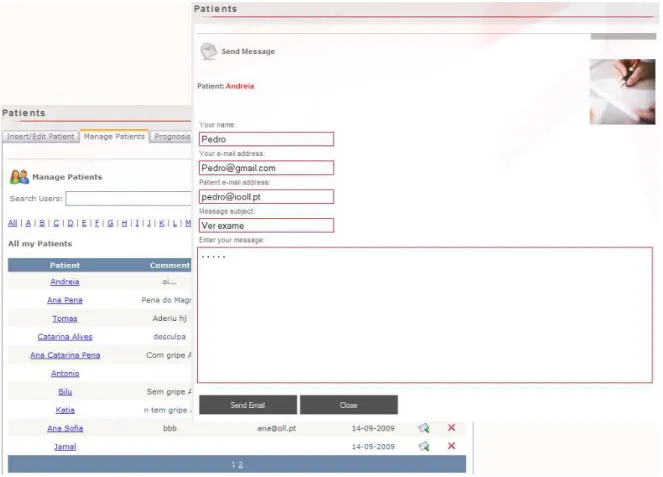Image resolution: width=663 pixels, height=477 pixels.
Task: Click the comment Aderiu hj for Tomas
Action: [170, 318]
